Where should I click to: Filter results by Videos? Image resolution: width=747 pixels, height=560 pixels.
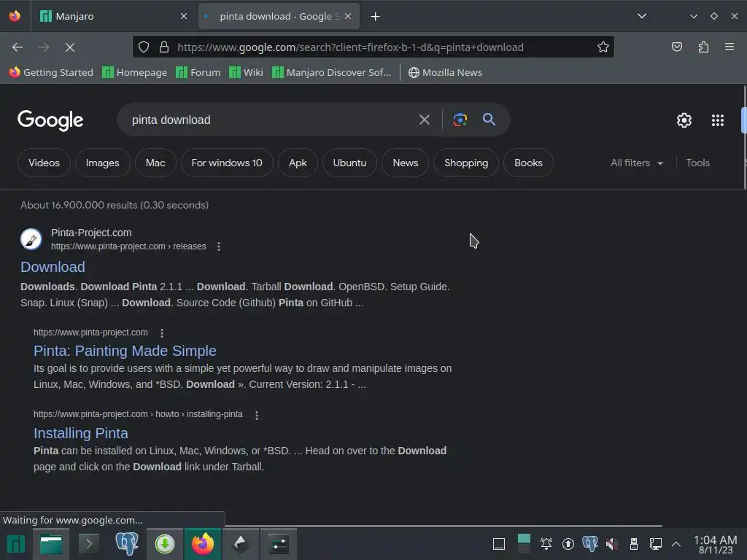point(44,163)
